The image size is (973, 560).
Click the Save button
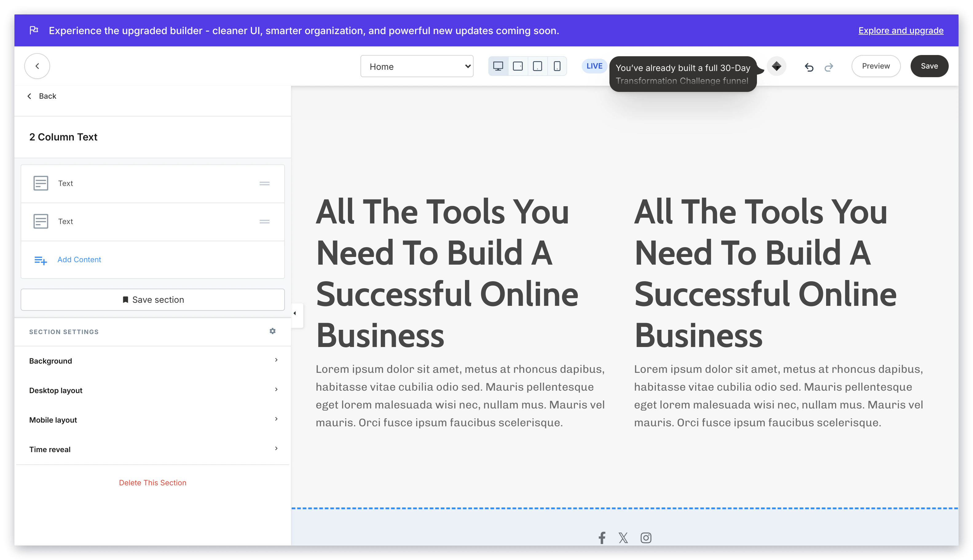pyautogui.click(x=929, y=66)
